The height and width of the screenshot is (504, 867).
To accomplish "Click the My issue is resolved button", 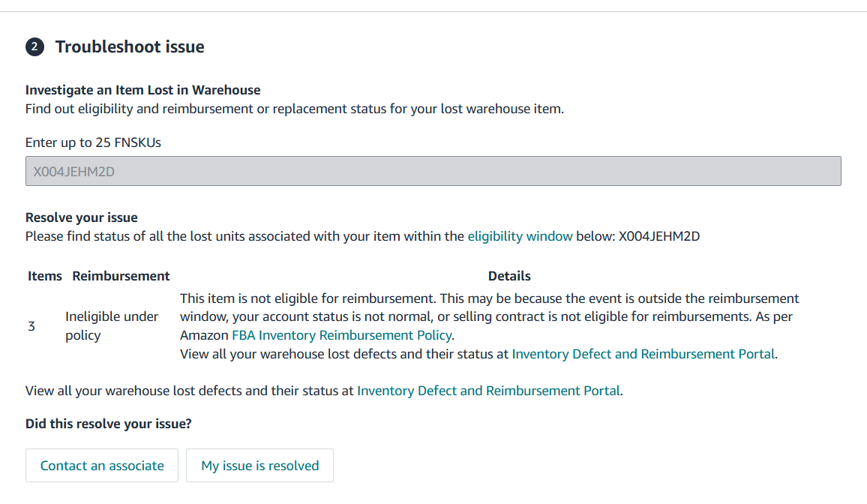I will coord(260,466).
